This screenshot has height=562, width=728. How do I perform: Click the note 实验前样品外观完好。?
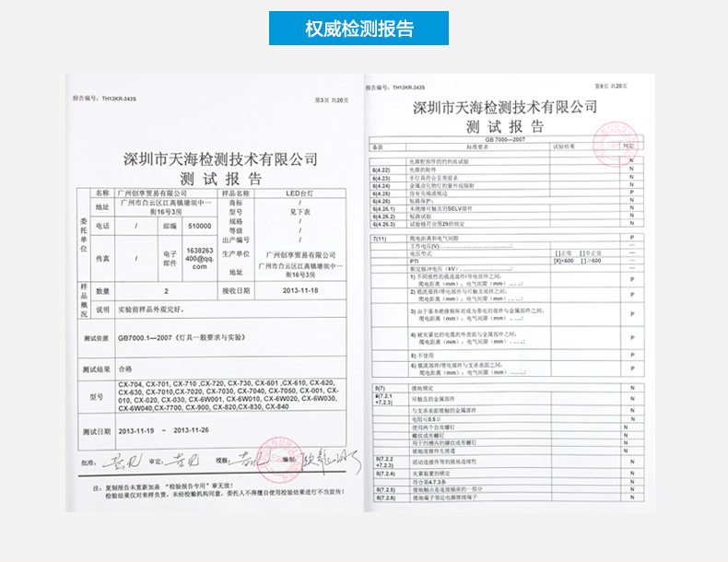tap(151, 310)
